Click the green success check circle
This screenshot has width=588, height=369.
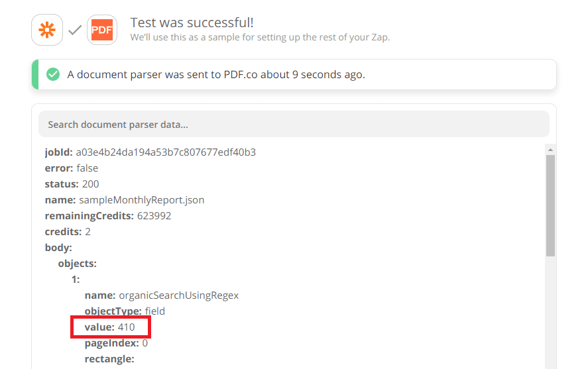pos(53,74)
